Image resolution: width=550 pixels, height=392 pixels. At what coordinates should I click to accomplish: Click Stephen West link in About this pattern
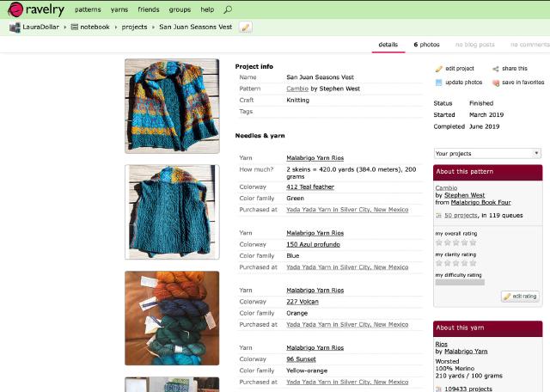tap(464, 195)
